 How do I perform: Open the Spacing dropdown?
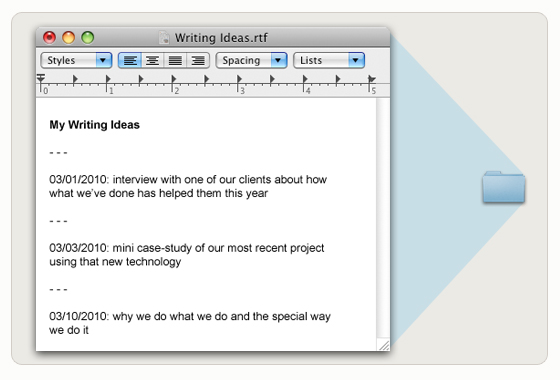click(251, 60)
